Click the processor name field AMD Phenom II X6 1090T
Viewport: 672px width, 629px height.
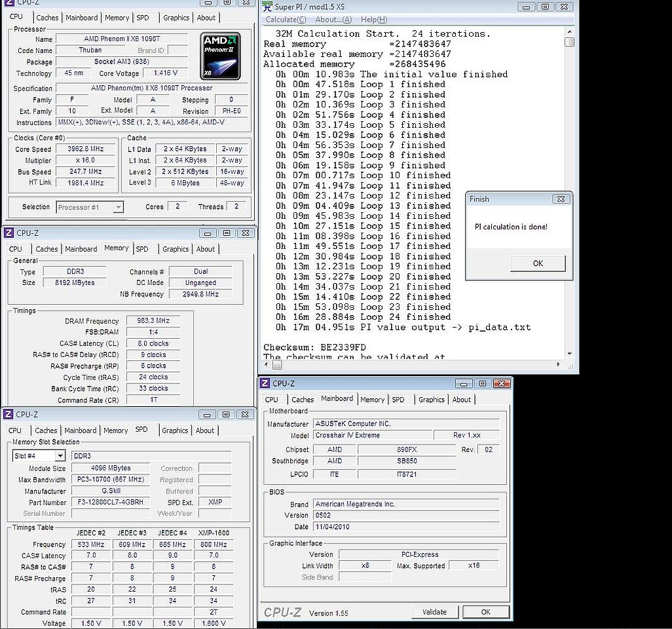pyautogui.click(x=122, y=39)
